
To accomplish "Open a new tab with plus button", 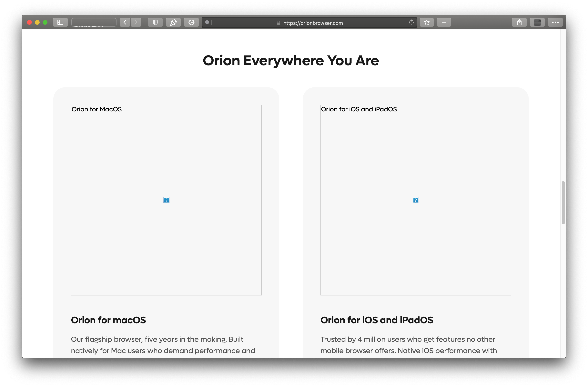I will pos(444,23).
